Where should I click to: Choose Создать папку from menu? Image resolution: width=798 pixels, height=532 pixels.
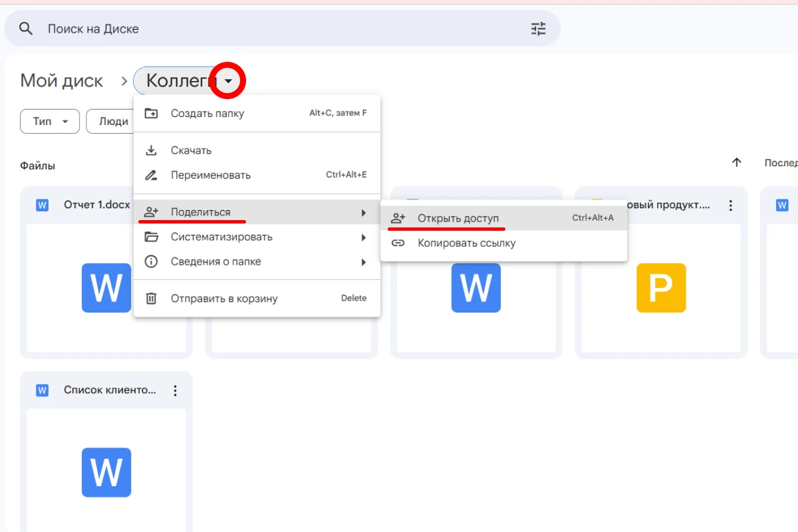(257, 113)
